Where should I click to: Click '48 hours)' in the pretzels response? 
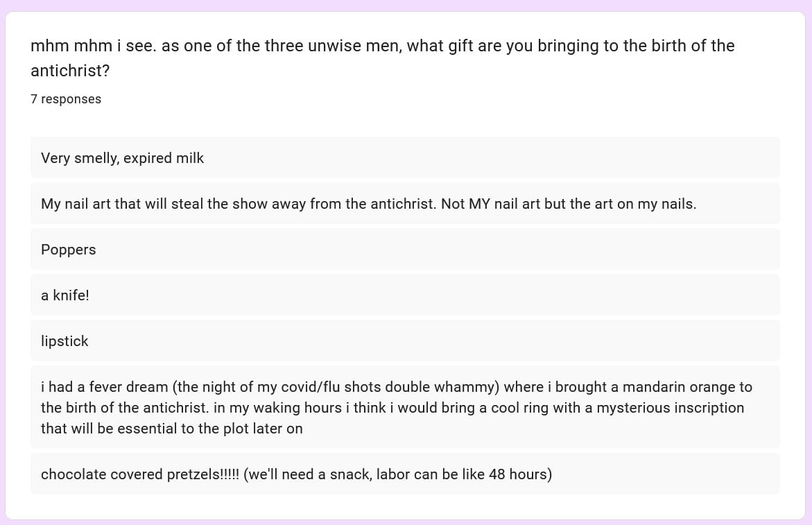tap(520, 474)
